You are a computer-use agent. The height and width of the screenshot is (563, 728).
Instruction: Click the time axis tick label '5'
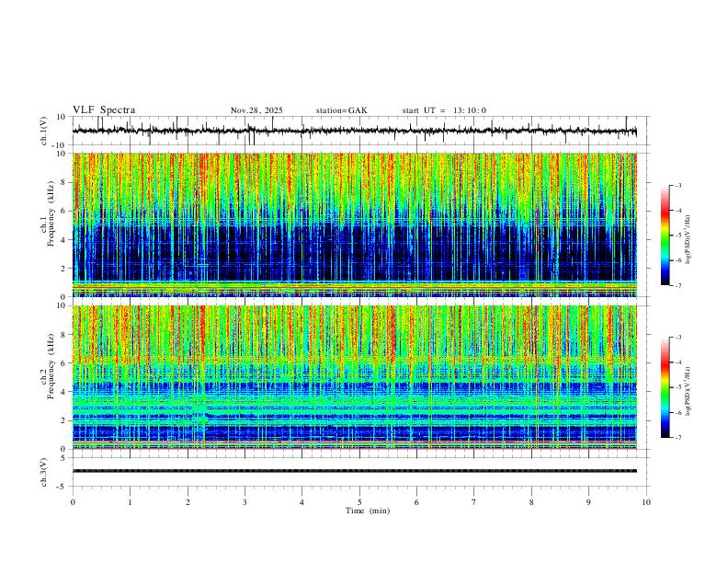tap(359, 502)
